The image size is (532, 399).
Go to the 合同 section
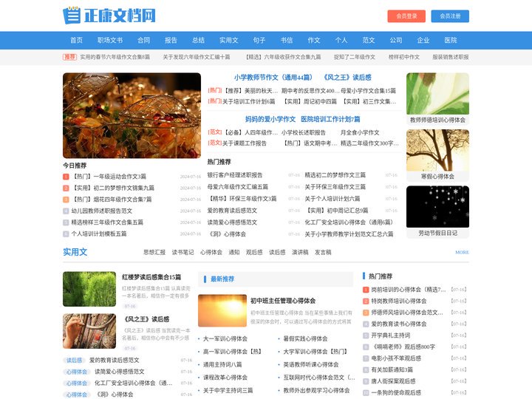[x=143, y=40]
